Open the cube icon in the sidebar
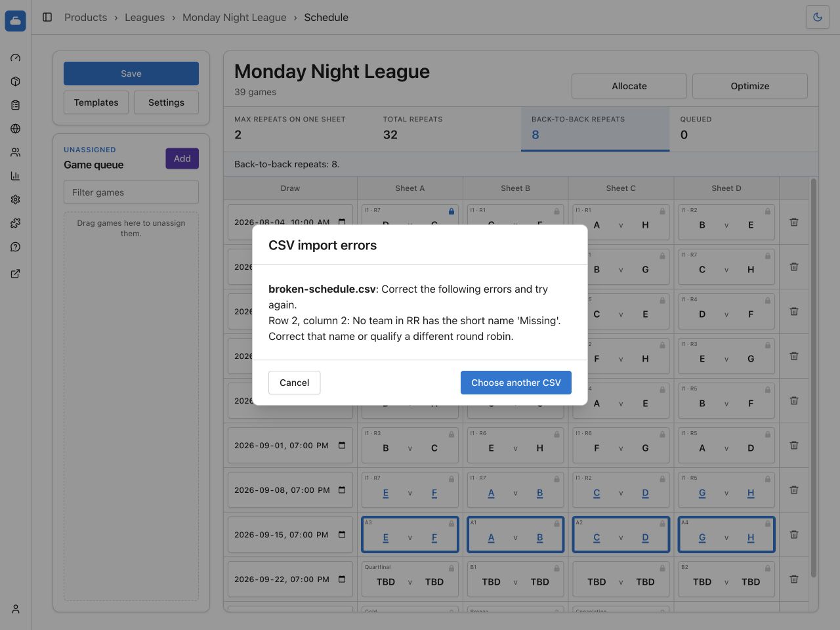The height and width of the screenshot is (630, 840). [x=16, y=81]
